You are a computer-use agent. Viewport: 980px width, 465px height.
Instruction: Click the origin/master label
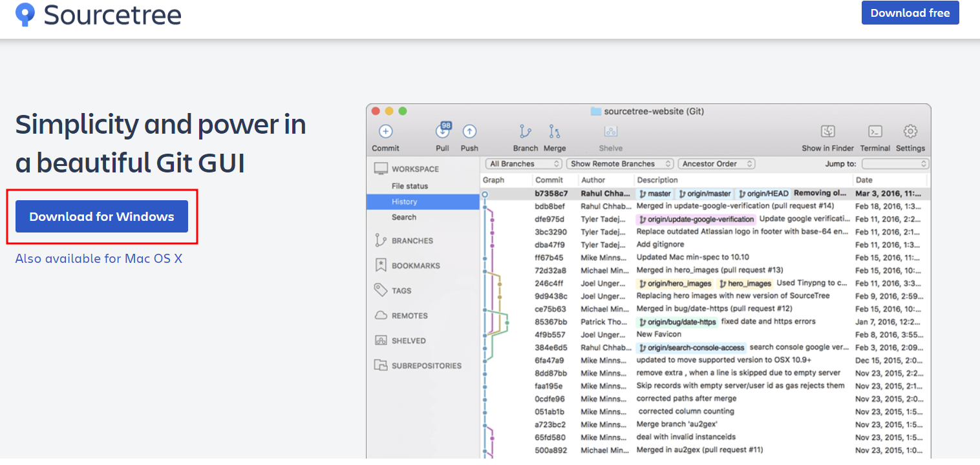tap(705, 193)
